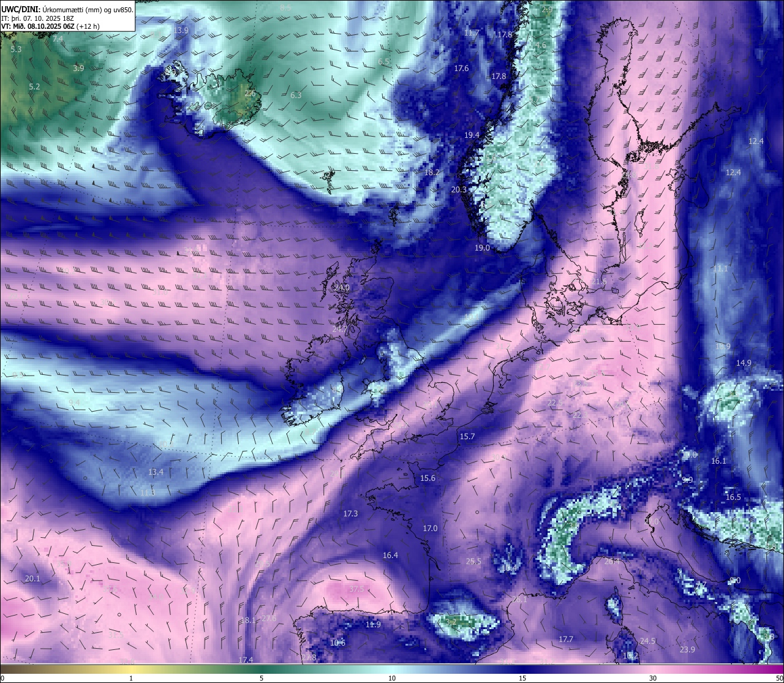Click the 14.9 value label
The width and height of the screenshot is (784, 683).
(744, 363)
